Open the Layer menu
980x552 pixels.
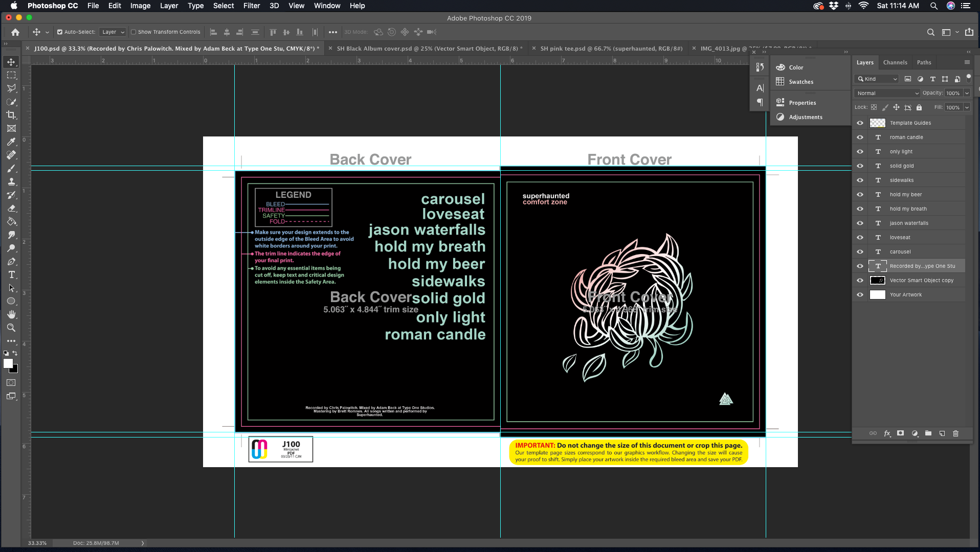coord(169,6)
